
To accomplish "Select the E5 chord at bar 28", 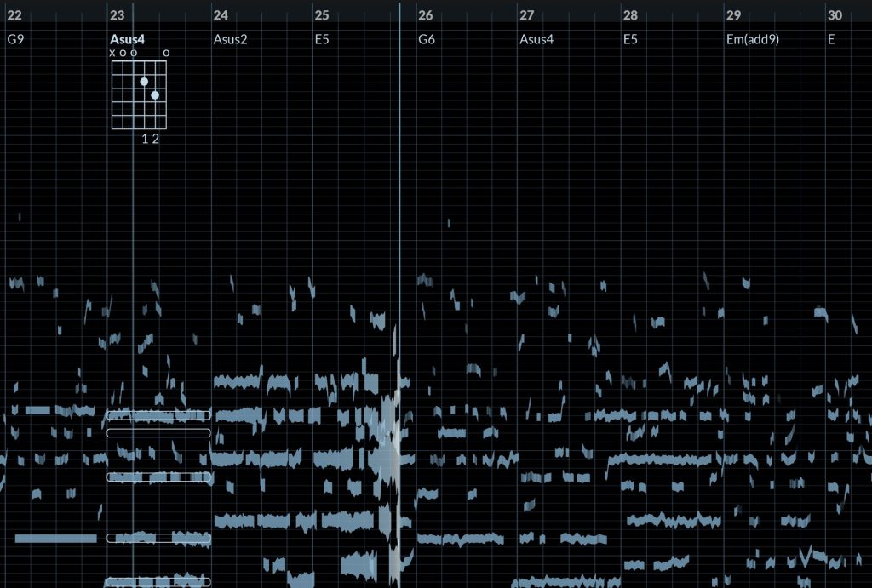I will point(630,39).
